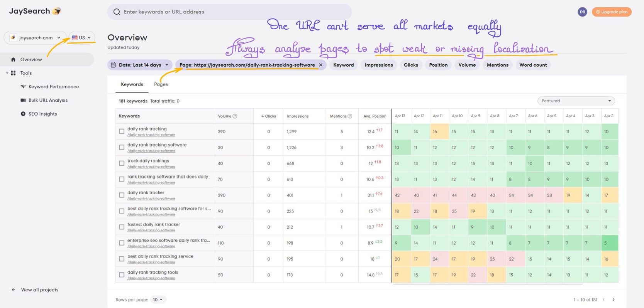Open the Featured dropdown

tap(576, 101)
